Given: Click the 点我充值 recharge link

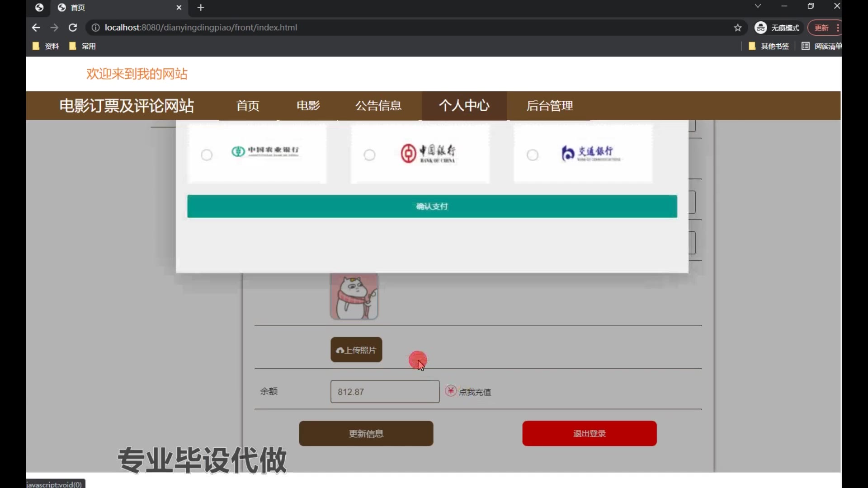Looking at the screenshot, I should [x=475, y=392].
